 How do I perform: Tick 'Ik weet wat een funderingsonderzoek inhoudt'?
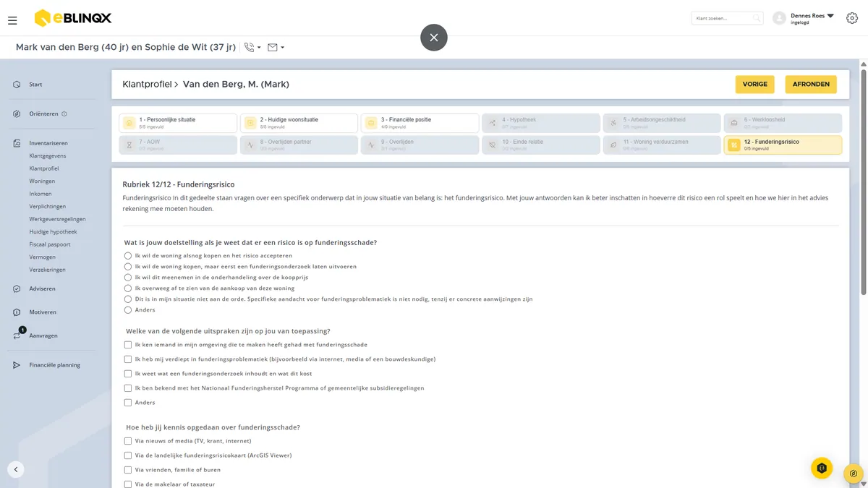point(128,374)
